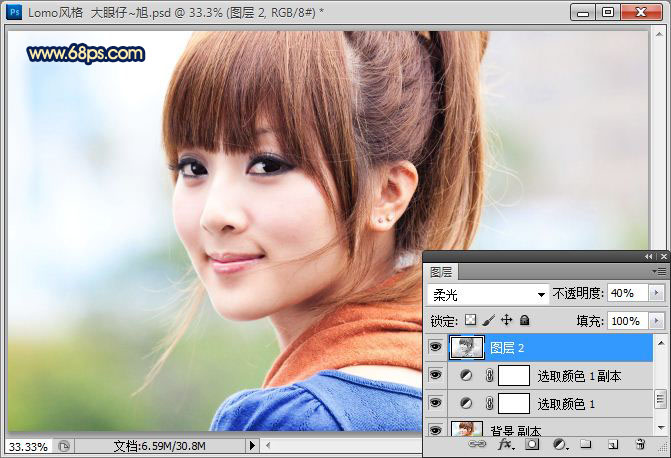
Task: Select the 图层 2 layer name
Action: click(x=507, y=348)
